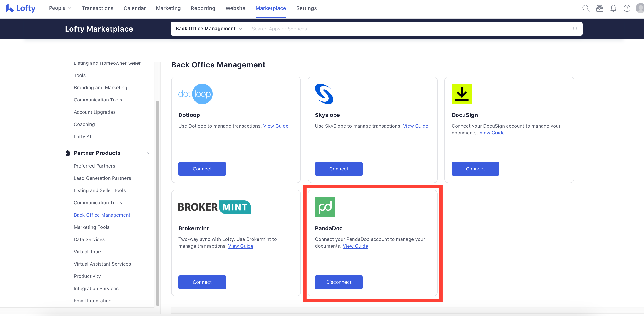Image resolution: width=644 pixels, height=316 pixels.
Task: Open the Transactions menu item
Action: 97,8
